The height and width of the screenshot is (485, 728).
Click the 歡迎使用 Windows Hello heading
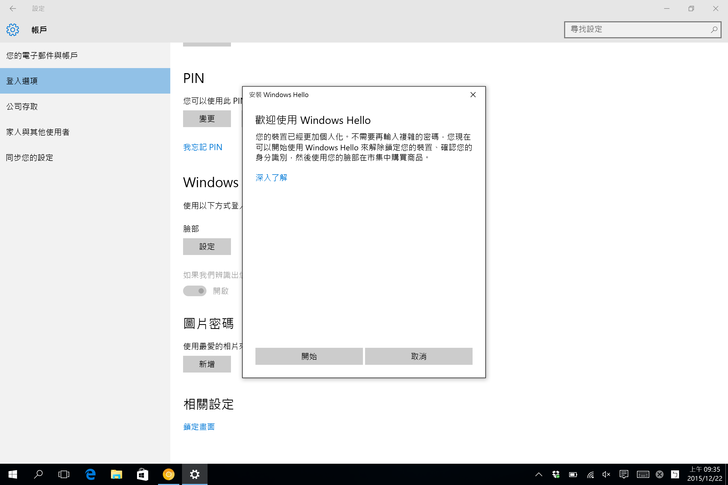tap(313, 120)
